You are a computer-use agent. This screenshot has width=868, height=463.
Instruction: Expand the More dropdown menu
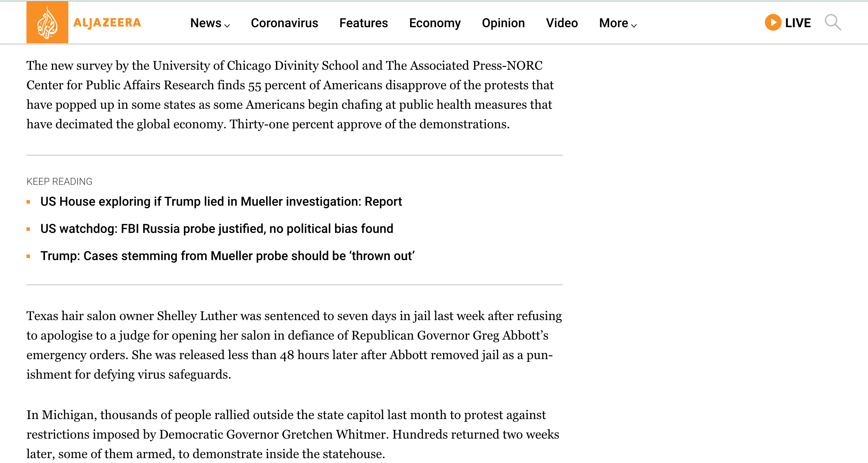click(x=613, y=23)
